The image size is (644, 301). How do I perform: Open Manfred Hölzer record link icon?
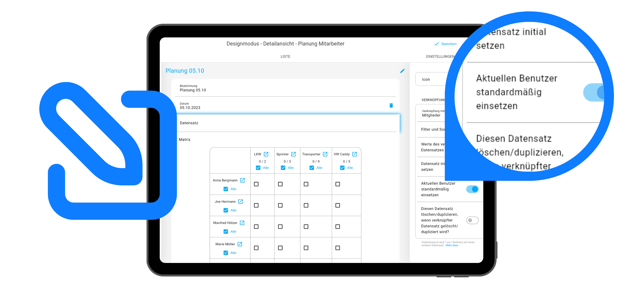[x=242, y=223]
